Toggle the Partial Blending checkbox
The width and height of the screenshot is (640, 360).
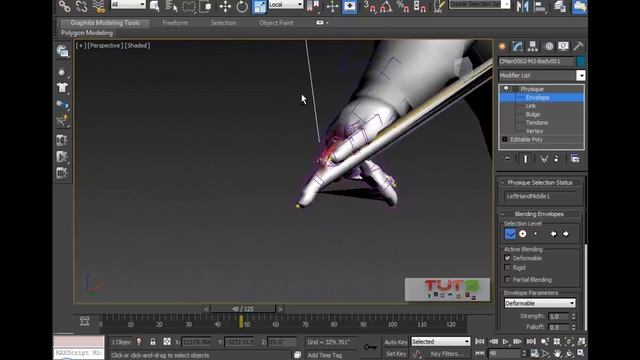pyautogui.click(x=507, y=280)
